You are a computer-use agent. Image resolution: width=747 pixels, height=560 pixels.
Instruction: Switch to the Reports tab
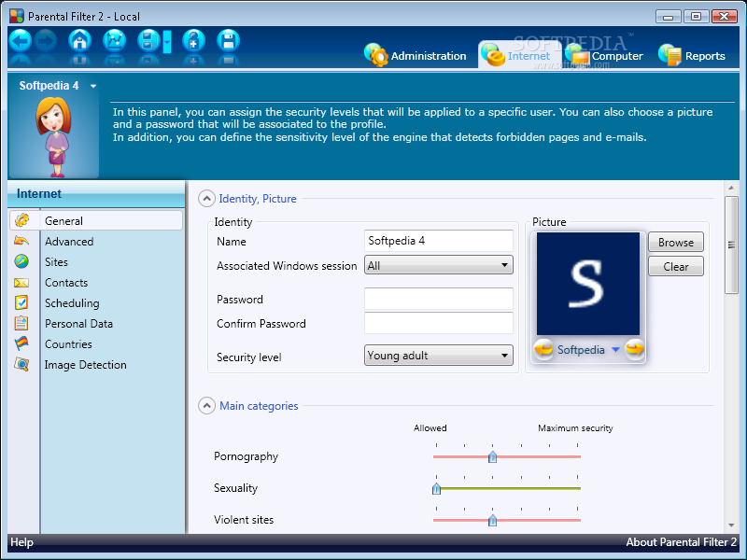coord(692,56)
